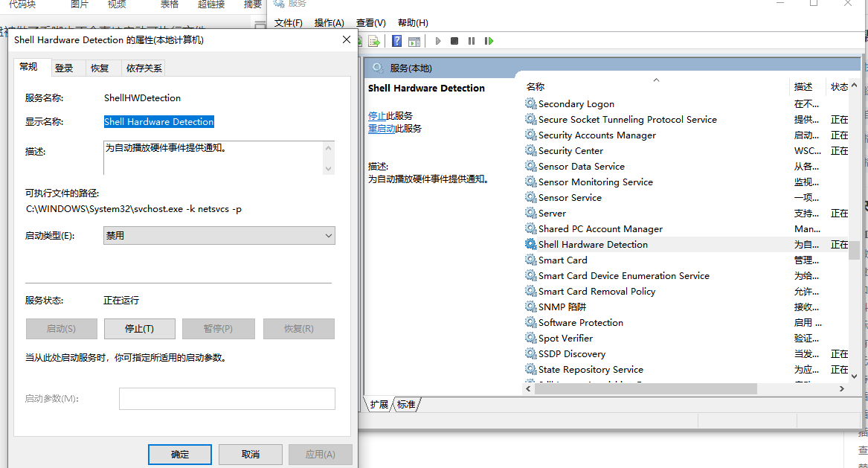
Task: Click the Help toolbar icon
Action: tap(396, 41)
